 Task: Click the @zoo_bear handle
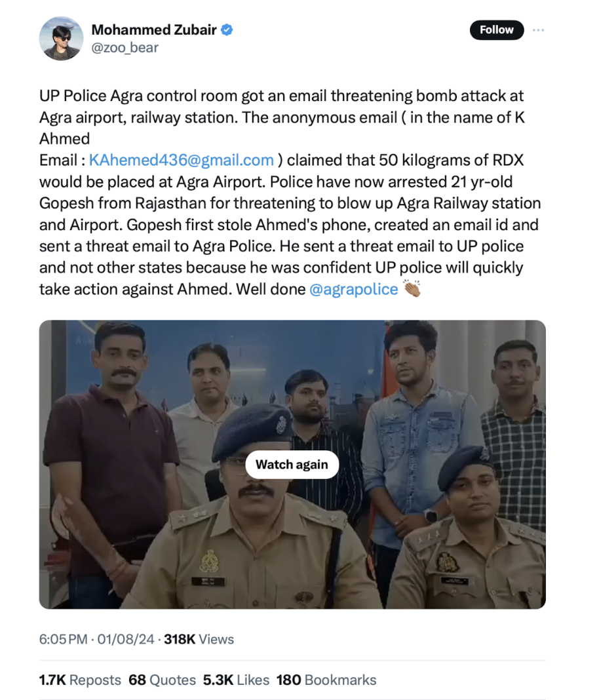[125, 47]
